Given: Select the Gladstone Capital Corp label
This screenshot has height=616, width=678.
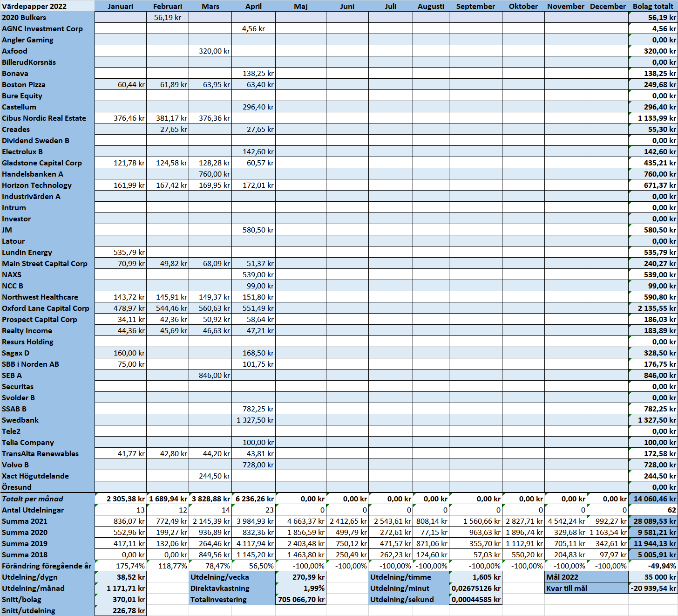Looking at the screenshot, I should 47,163.
